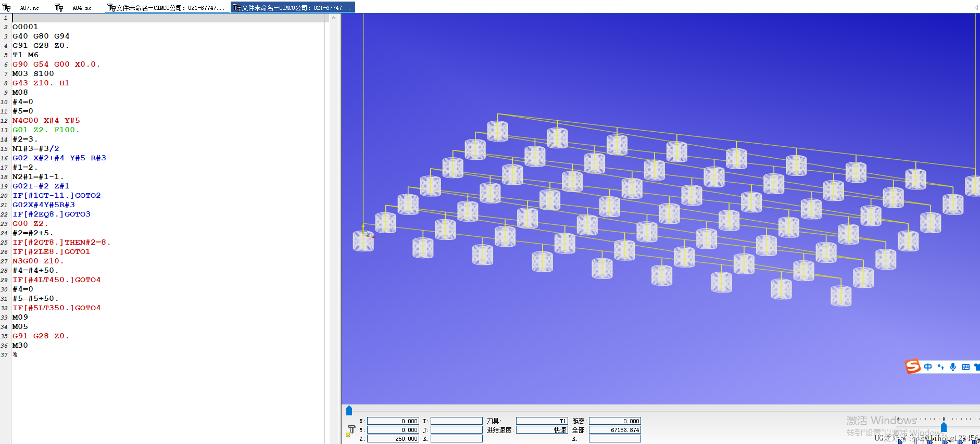This screenshot has height=444, width=980.
Task: Click code line N4G00 X#4 Y#5
Action: click(46, 120)
